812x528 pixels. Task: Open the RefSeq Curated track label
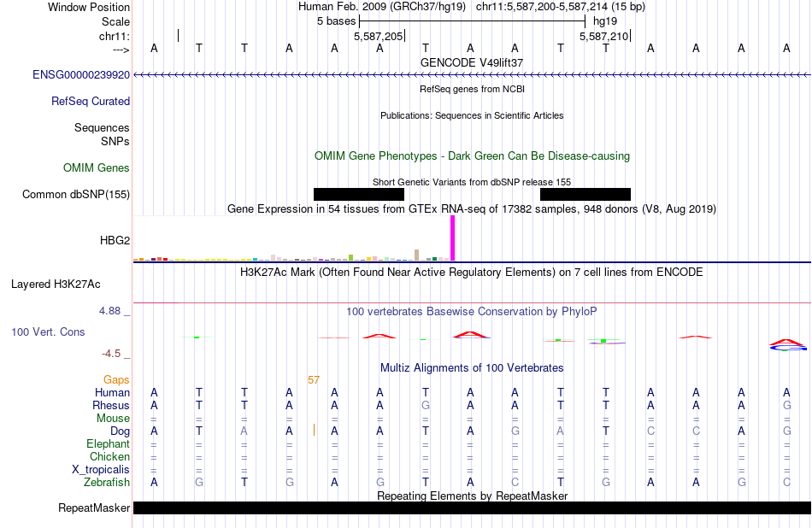point(91,101)
